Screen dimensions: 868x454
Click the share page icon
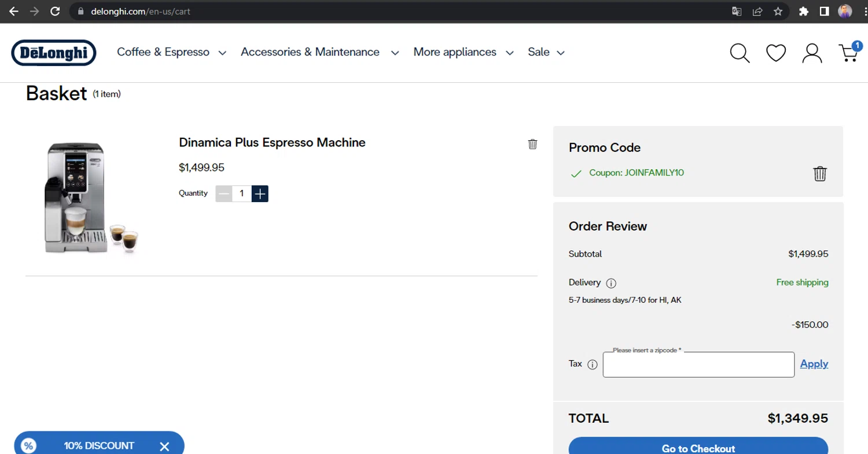point(757,11)
